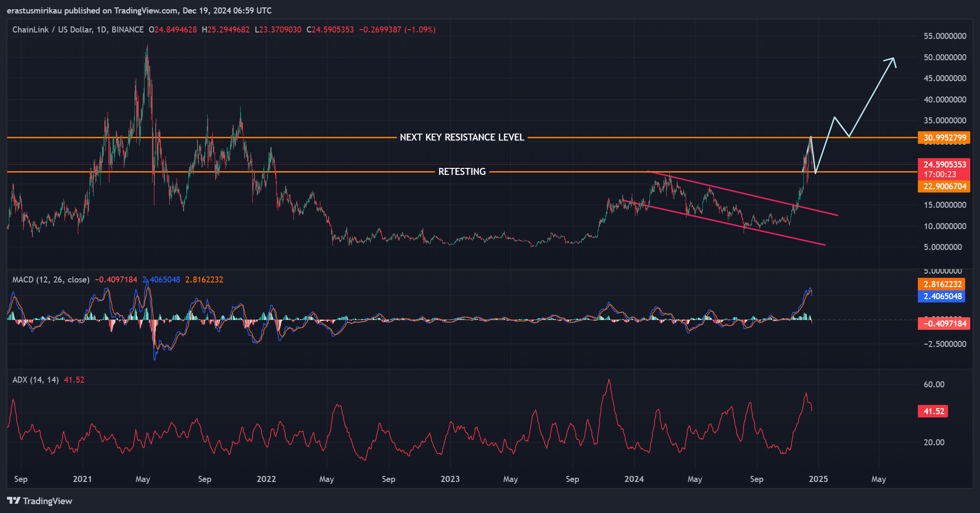Click the 2025 label on time axis
Image resolution: width=980 pixels, height=513 pixels.
(x=818, y=479)
